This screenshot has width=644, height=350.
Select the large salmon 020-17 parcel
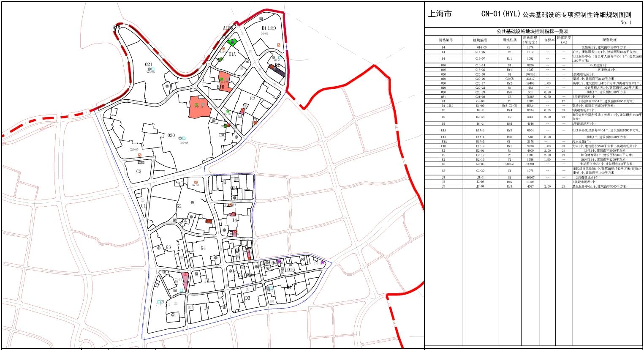coord(198,107)
